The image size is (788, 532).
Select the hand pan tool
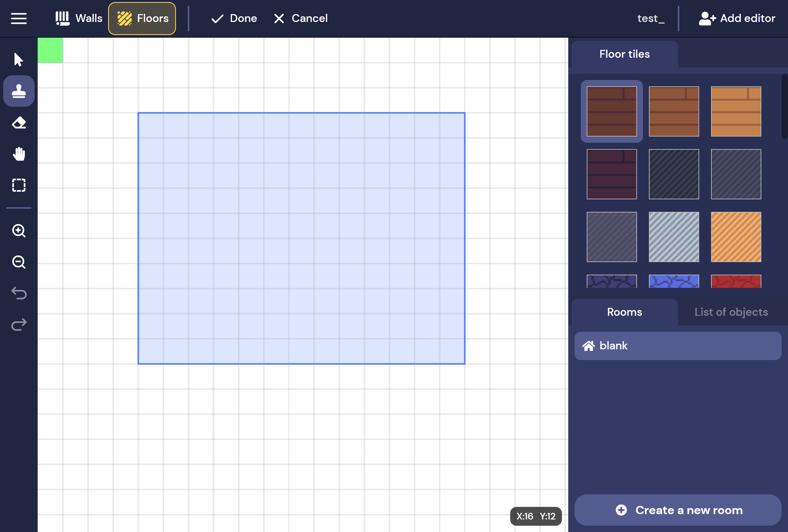(19, 154)
